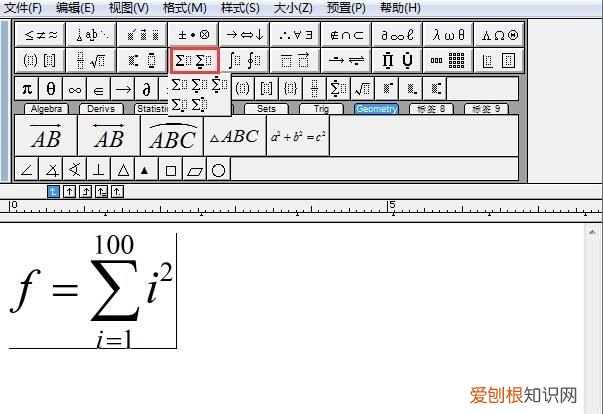This screenshot has height=414, width=603.
Task: Select the right-justified tab stop
Action: coord(85,191)
